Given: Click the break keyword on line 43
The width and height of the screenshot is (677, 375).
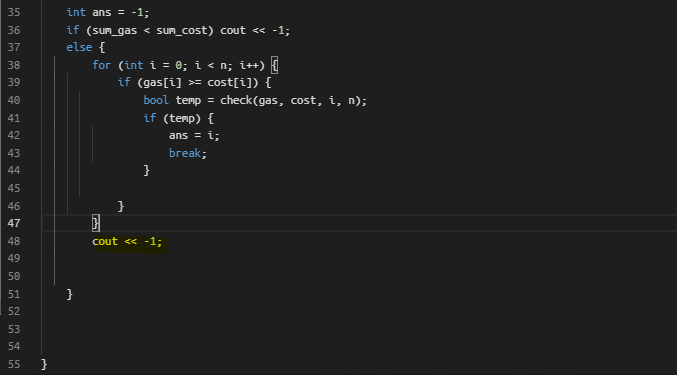Looking at the screenshot, I should (185, 153).
